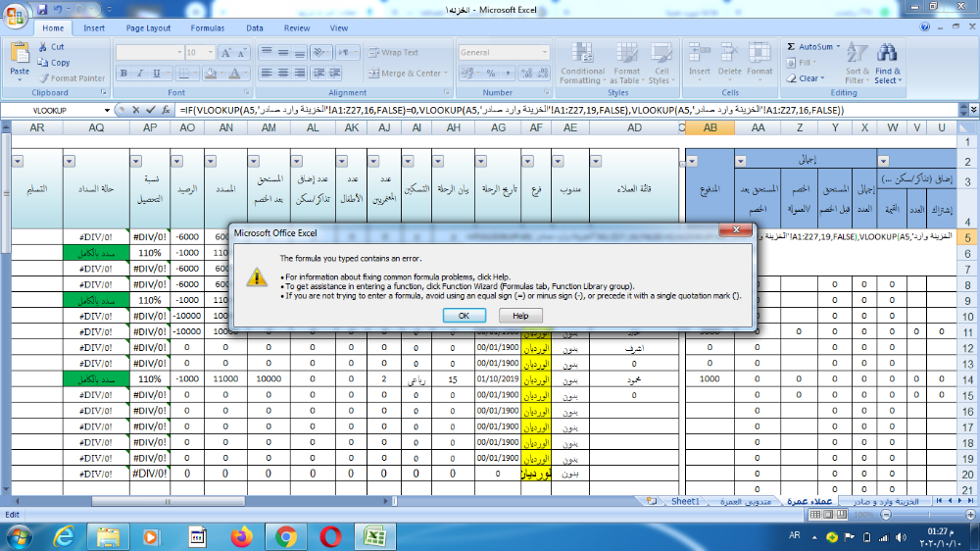Click the zoom slider
This screenshot has height=551, width=980.
click(x=928, y=515)
